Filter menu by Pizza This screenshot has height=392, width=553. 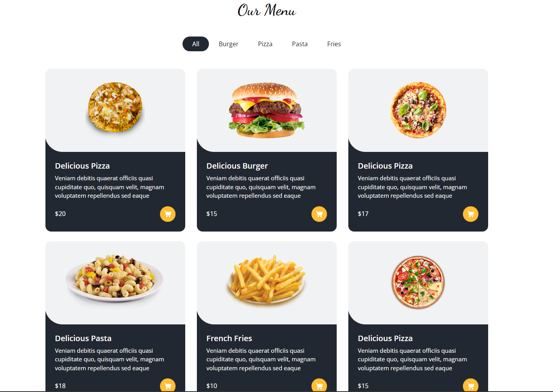pyautogui.click(x=265, y=44)
